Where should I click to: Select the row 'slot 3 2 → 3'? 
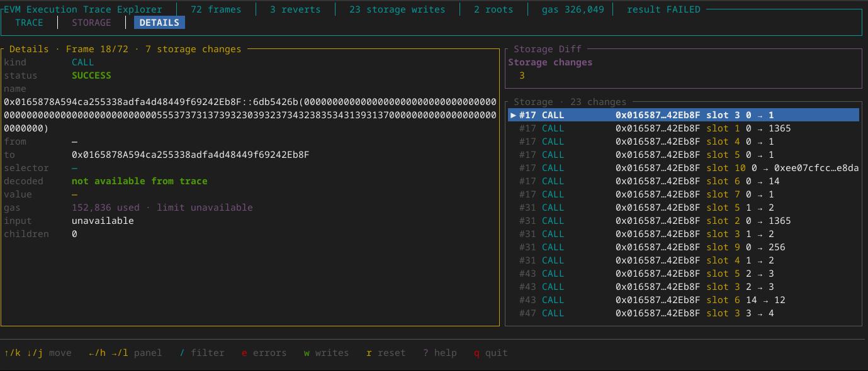point(684,287)
